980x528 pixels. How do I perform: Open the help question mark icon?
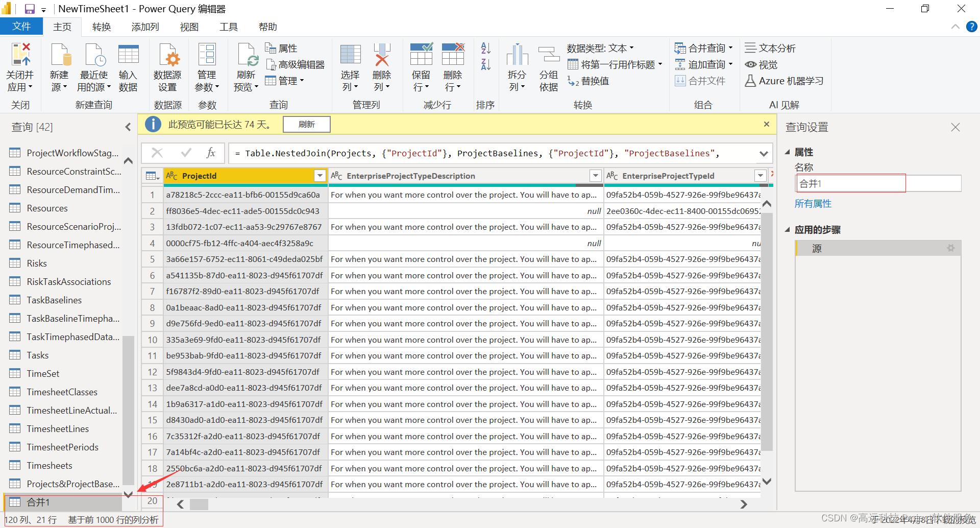(971, 27)
